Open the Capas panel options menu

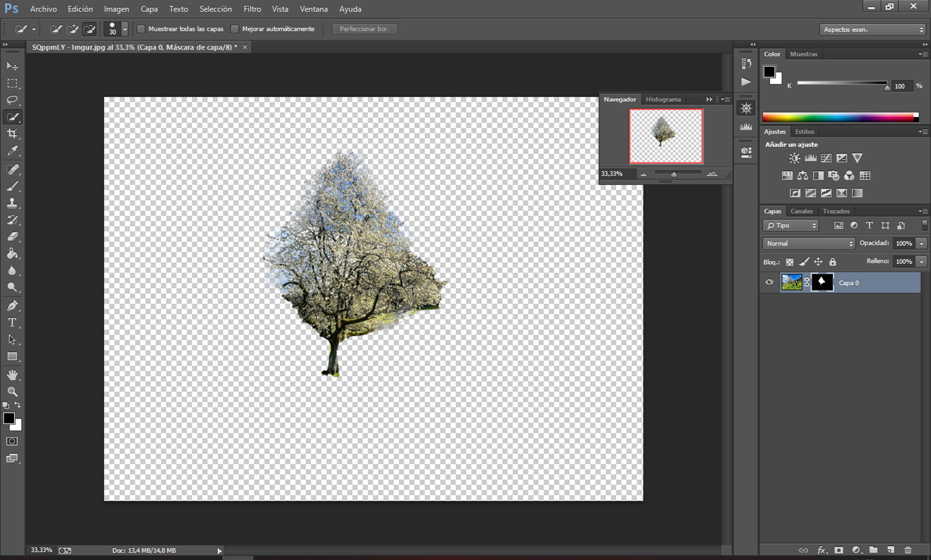click(x=923, y=211)
